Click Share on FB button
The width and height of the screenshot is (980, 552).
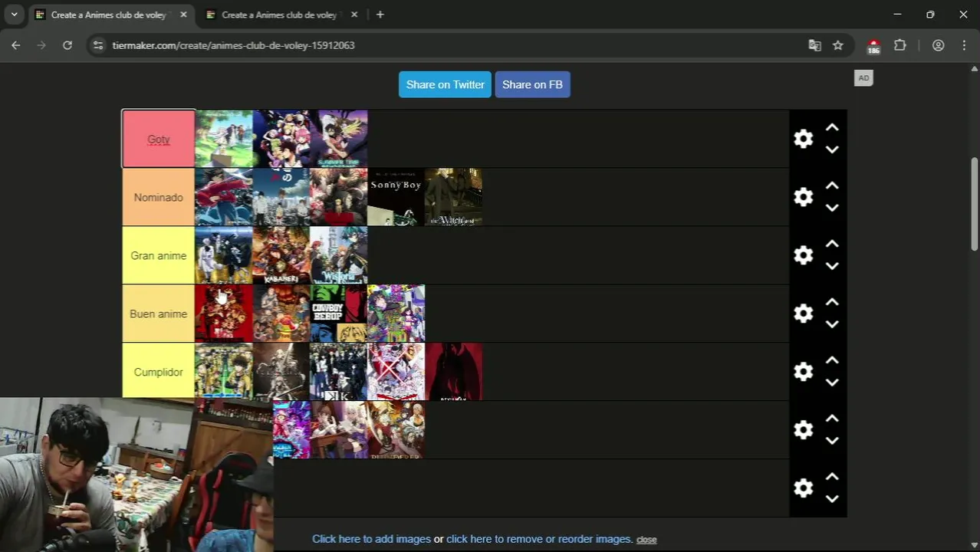[x=532, y=84]
